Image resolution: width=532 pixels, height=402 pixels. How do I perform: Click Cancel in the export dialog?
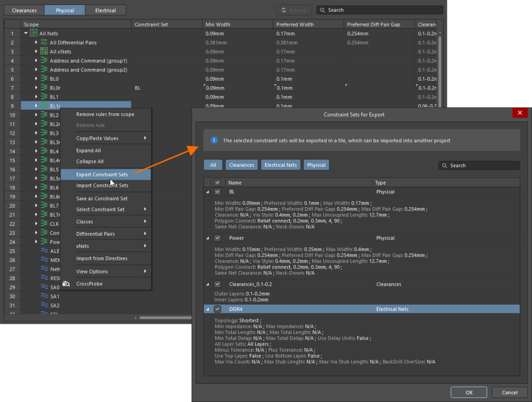[x=510, y=392]
